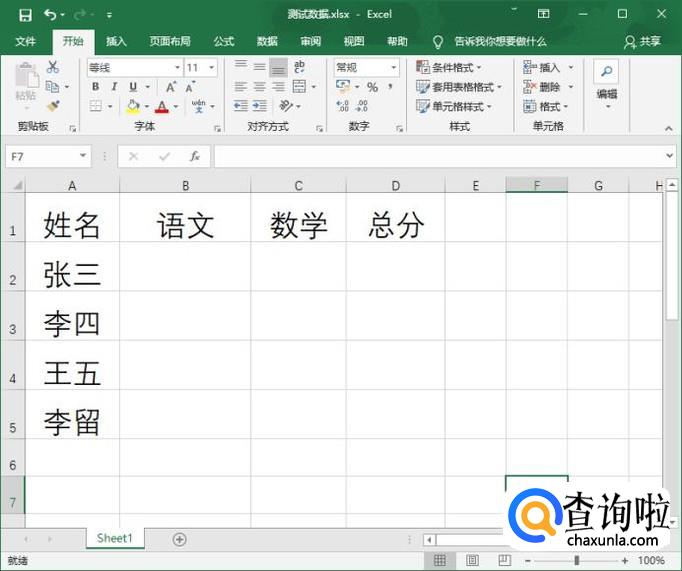682x571 pixels.
Task: Open the font name dropdown 等线
Action: pyautogui.click(x=177, y=67)
